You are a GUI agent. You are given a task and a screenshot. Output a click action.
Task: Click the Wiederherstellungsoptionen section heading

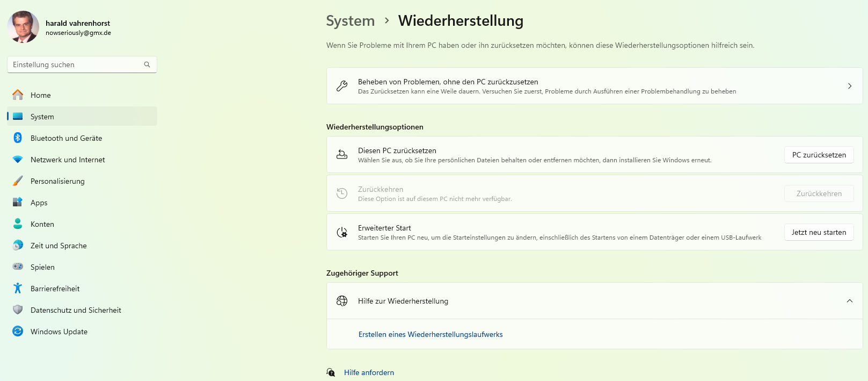coord(375,127)
